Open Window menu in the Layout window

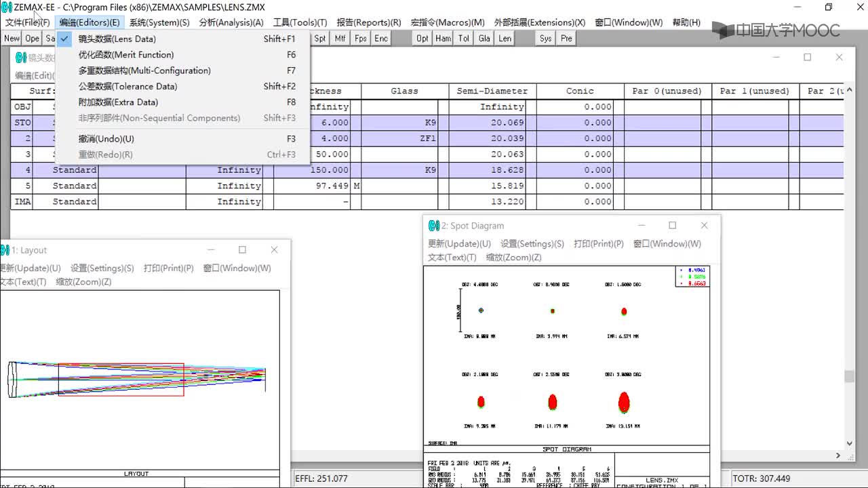tap(237, 268)
